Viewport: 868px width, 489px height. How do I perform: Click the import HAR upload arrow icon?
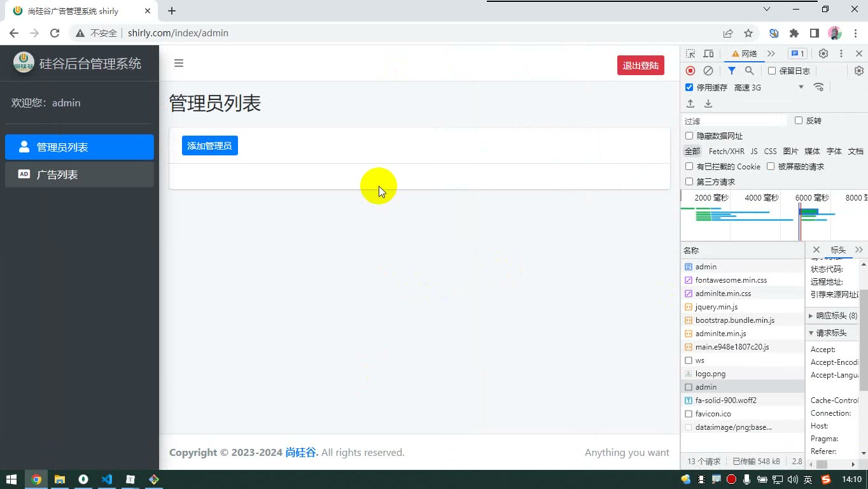690,103
